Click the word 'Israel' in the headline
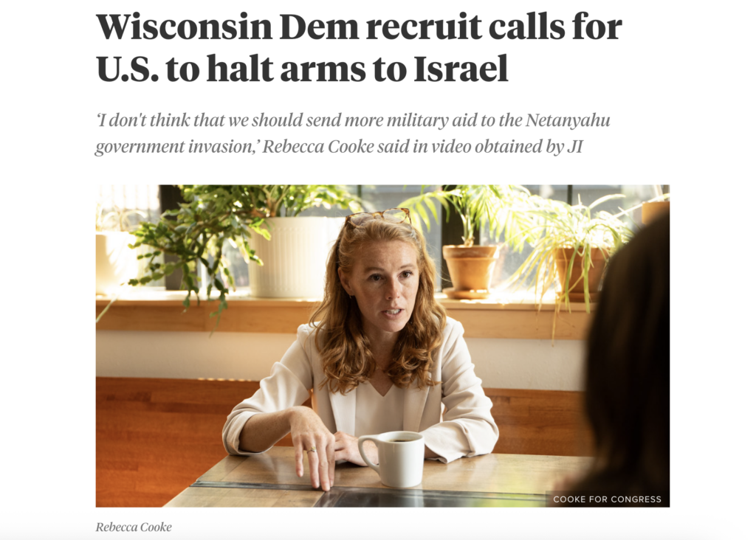Viewport: 756px width, 540px height. click(461, 69)
